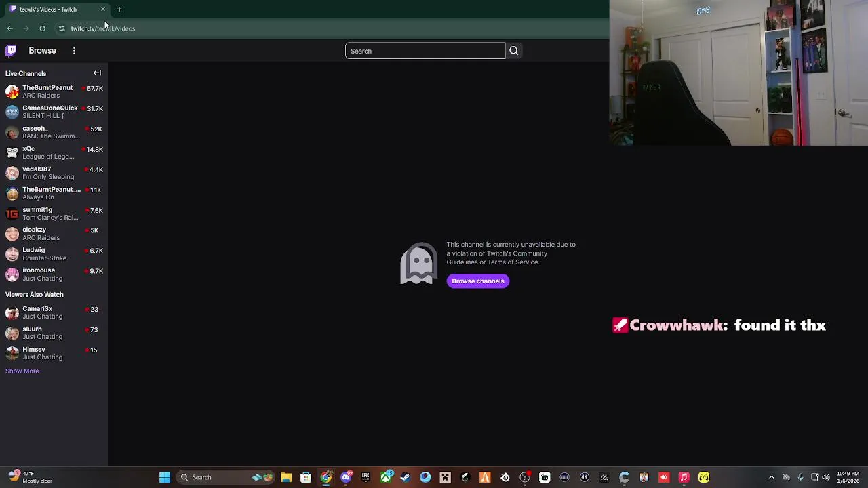
Task: Click the microphone tray icon
Action: (801, 477)
